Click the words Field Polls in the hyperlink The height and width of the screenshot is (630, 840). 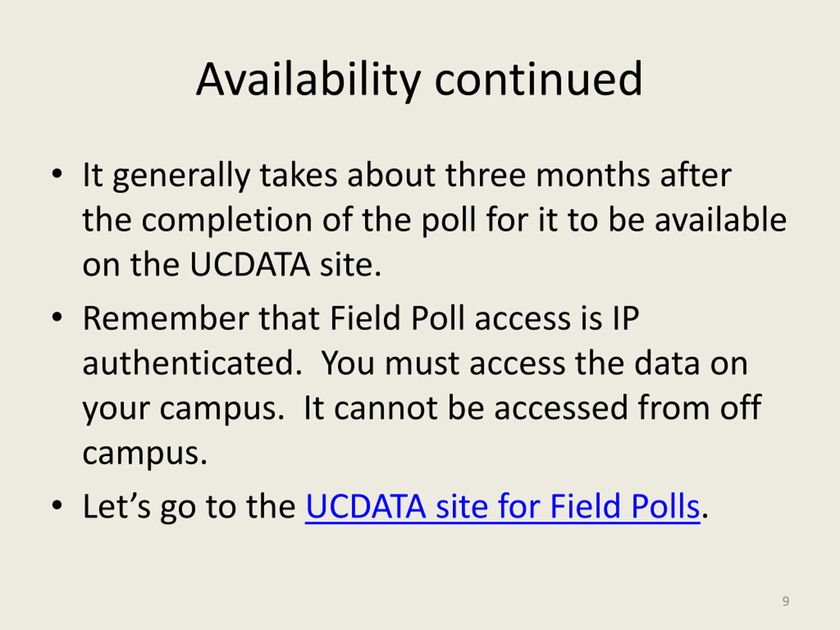point(625,506)
